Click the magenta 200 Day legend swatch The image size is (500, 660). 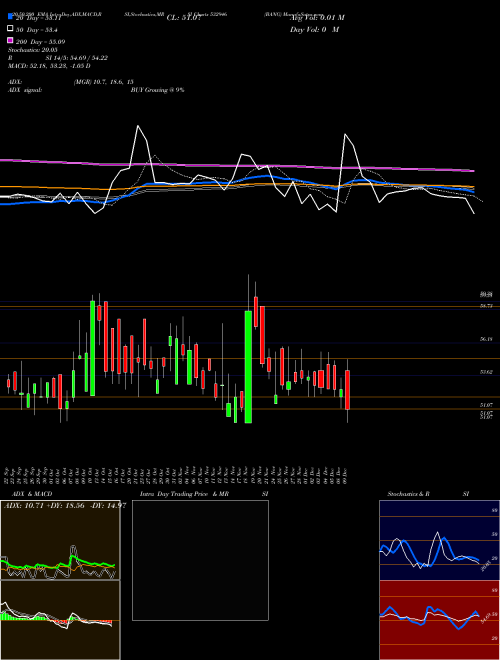pyautogui.click(x=10, y=41)
